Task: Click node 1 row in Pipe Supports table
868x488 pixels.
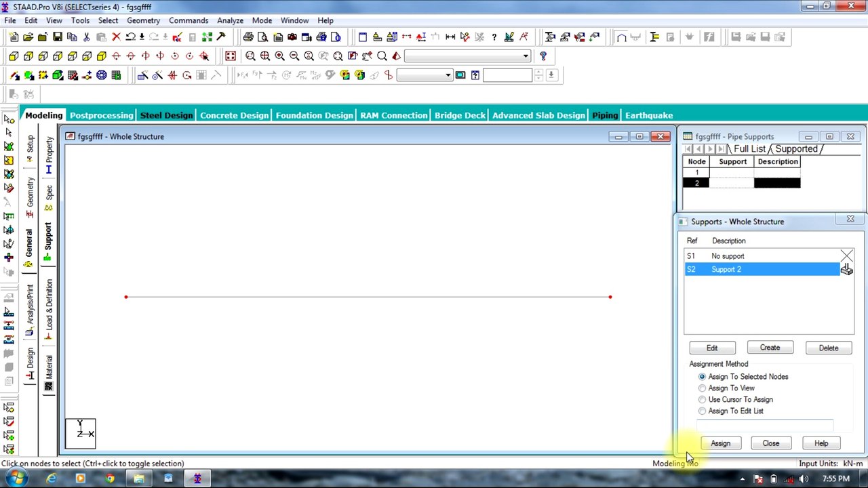Action: 741,173
